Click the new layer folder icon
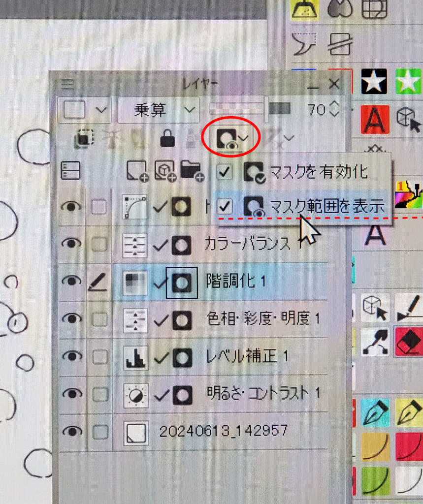The width and height of the screenshot is (423, 504). click(x=192, y=170)
